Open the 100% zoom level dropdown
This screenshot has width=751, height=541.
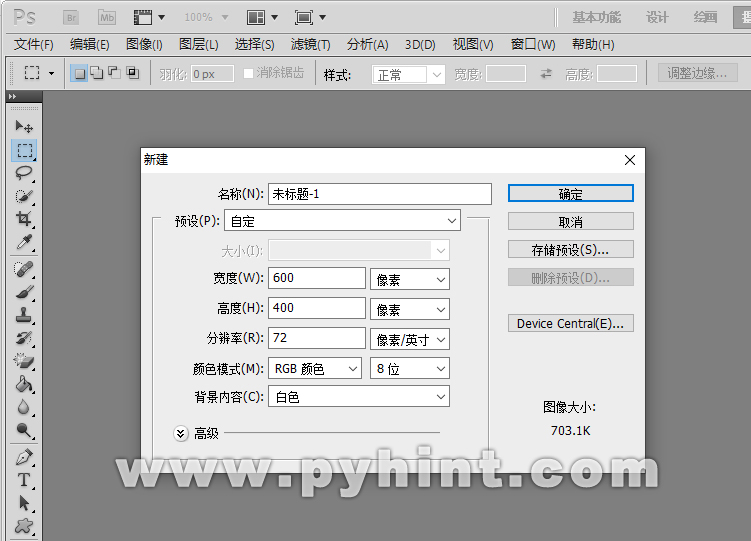(x=225, y=18)
